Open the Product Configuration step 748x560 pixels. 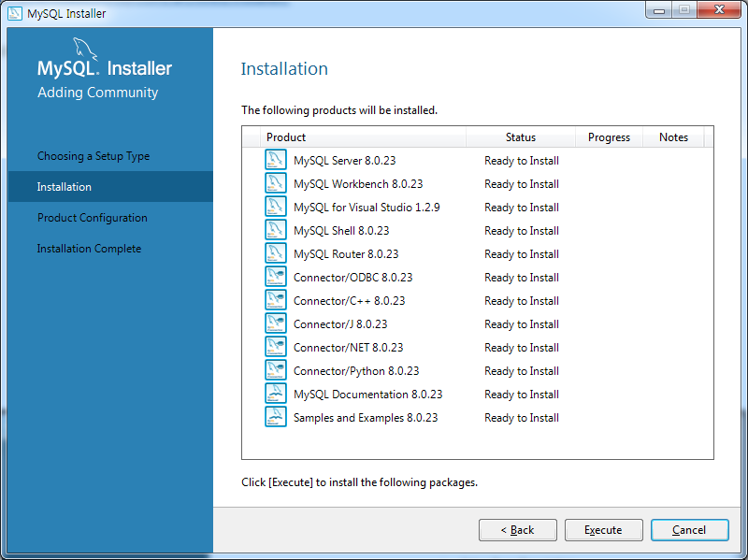[x=93, y=218]
